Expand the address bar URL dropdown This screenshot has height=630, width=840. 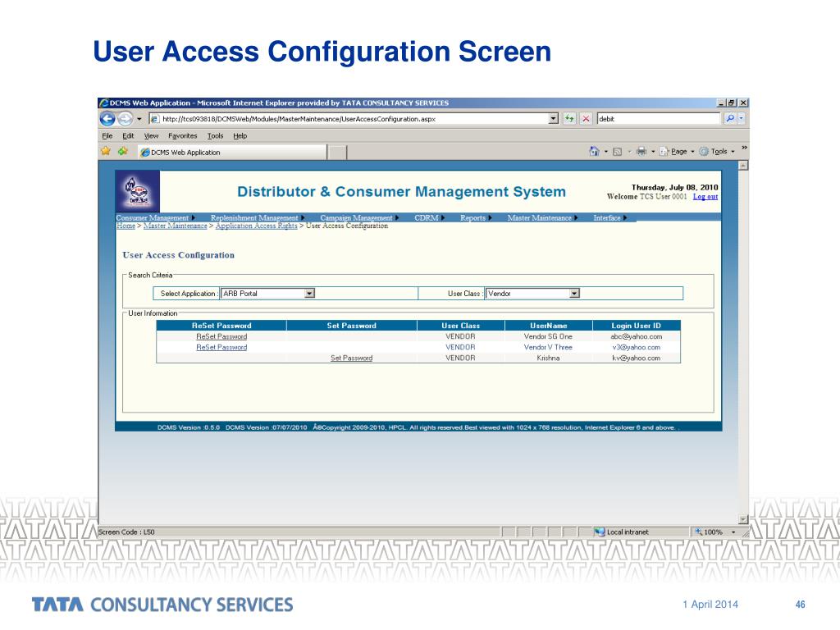[x=554, y=119]
